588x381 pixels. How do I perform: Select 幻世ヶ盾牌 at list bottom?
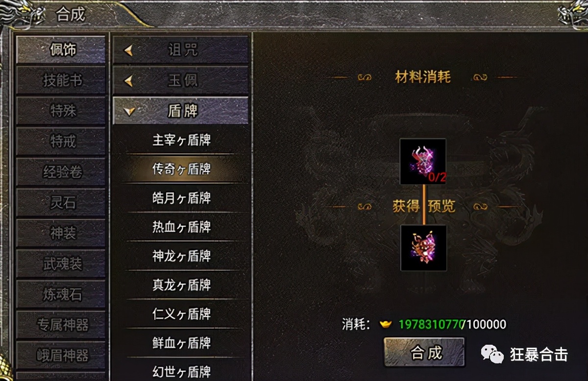[x=181, y=371]
